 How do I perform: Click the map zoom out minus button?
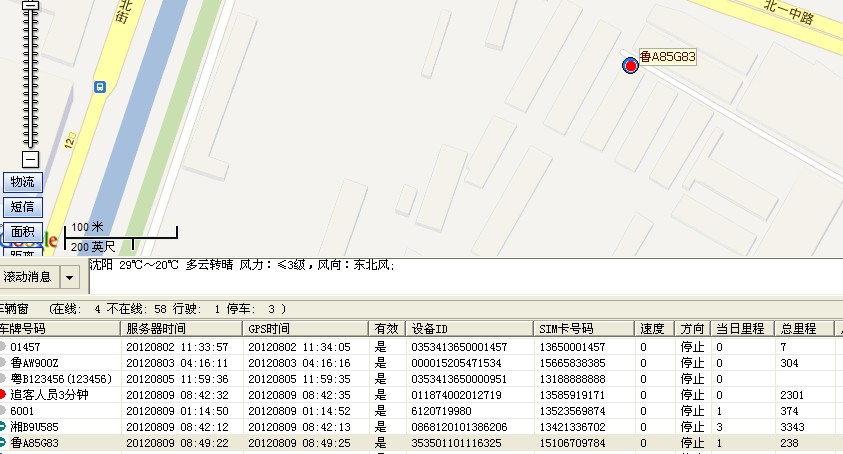(x=30, y=159)
